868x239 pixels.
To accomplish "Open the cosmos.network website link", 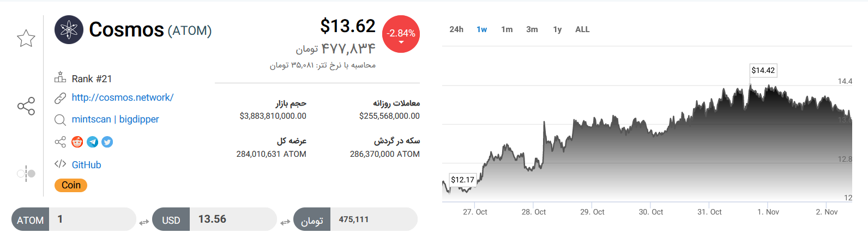I will click(x=123, y=97).
